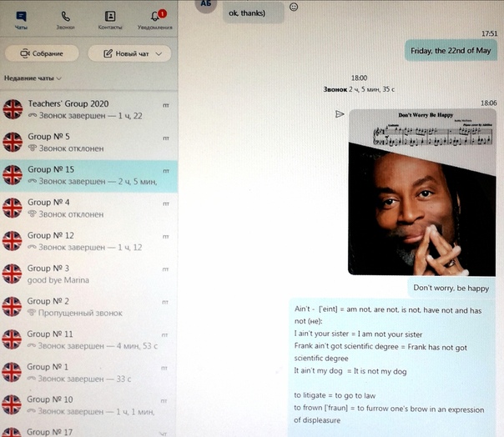Click the АБ sender avatar
The height and width of the screenshot is (437, 504).
pos(206,5)
